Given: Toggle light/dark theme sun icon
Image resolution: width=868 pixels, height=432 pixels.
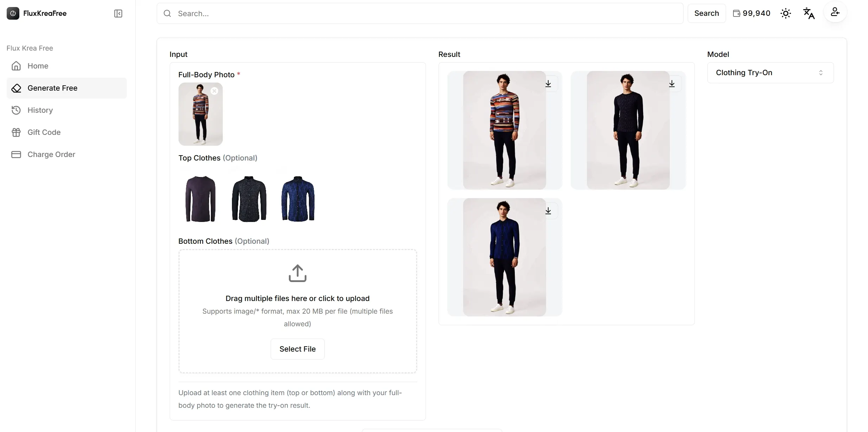Looking at the screenshot, I should click(x=786, y=13).
